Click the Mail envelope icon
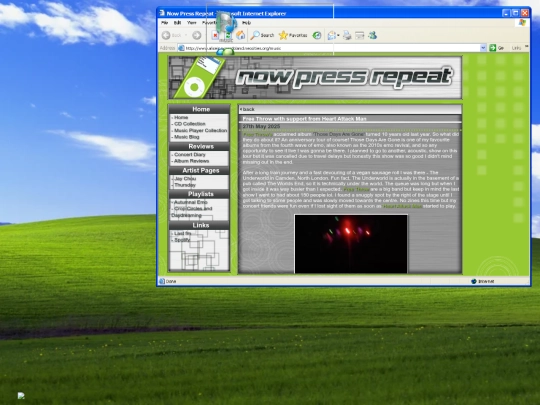Image resolution: width=540 pixels, height=405 pixels. click(331, 35)
